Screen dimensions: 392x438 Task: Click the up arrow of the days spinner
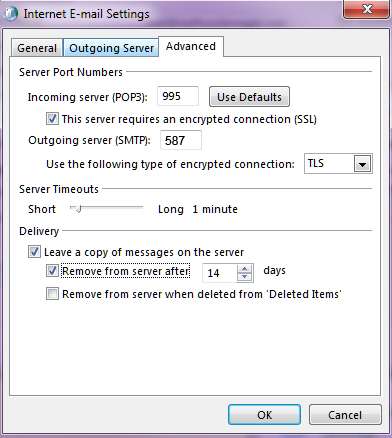tap(245, 269)
